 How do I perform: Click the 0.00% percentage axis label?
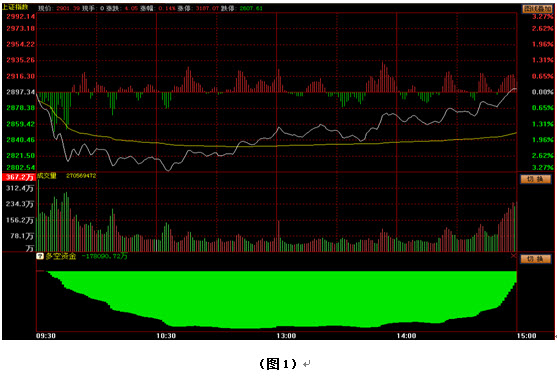click(x=542, y=92)
